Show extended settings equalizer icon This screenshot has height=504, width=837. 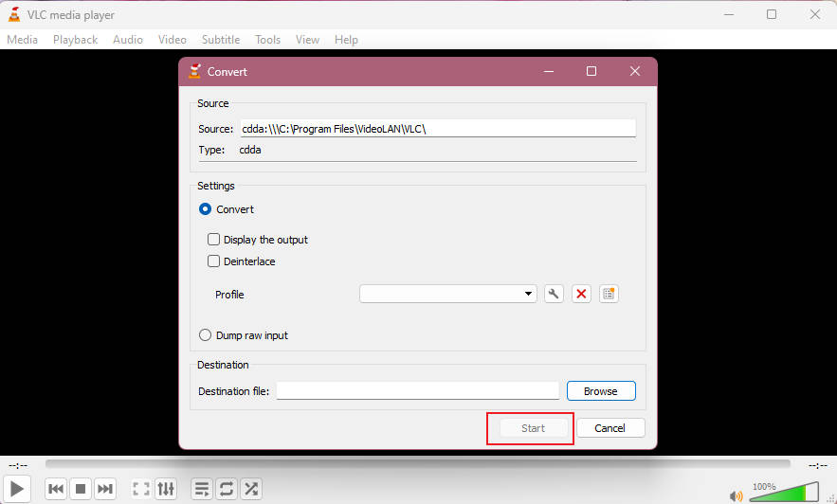[166, 489]
